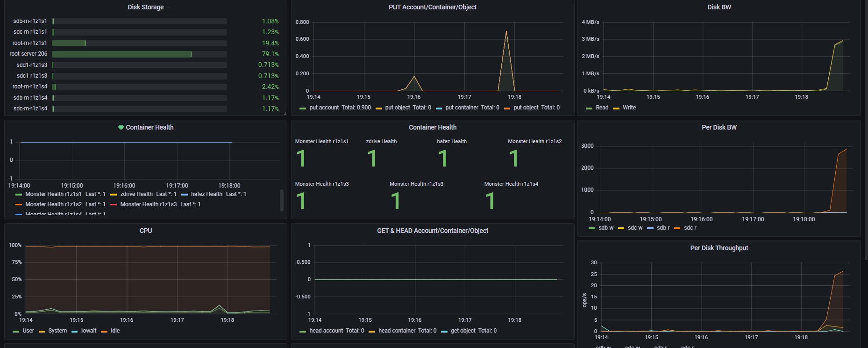Toggle Monster Health r1z1s1 in graph legend
The height and width of the screenshot is (348, 868).
53,194
